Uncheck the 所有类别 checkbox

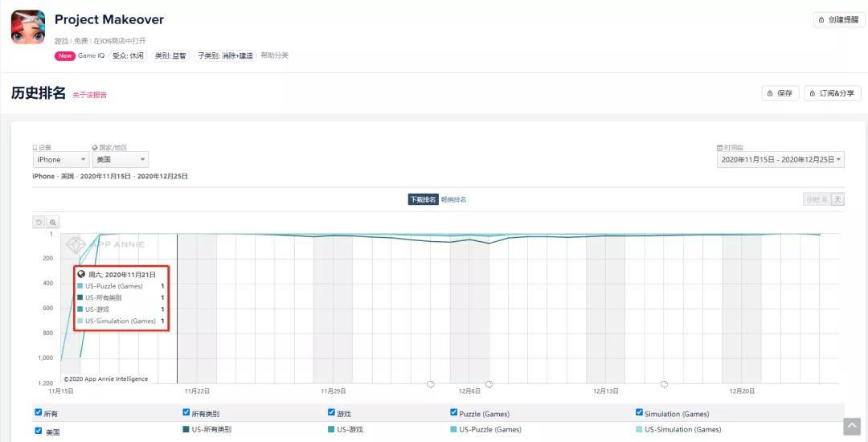[x=186, y=413]
